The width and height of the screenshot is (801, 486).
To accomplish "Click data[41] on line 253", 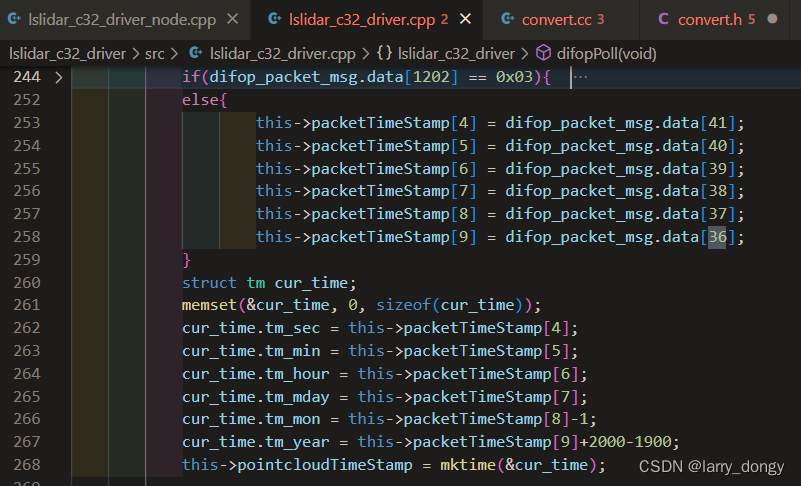I will pos(699,123).
